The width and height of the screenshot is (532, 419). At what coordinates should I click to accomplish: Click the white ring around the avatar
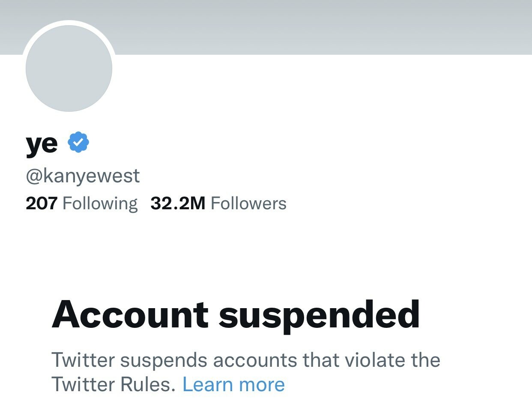pos(69,23)
